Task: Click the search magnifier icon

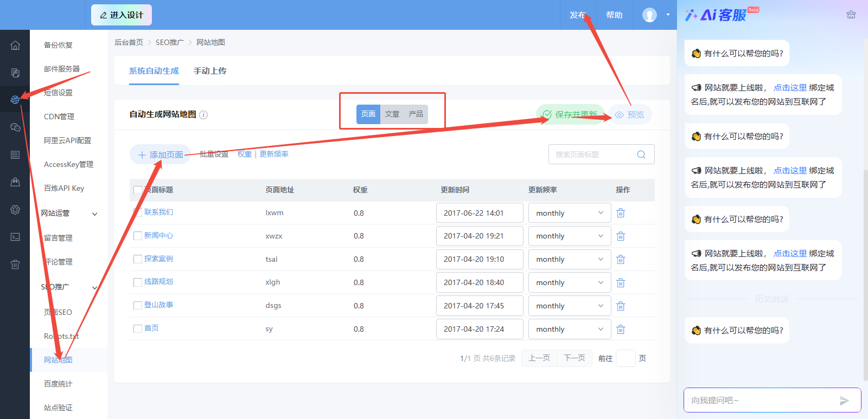Action: click(641, 154)
